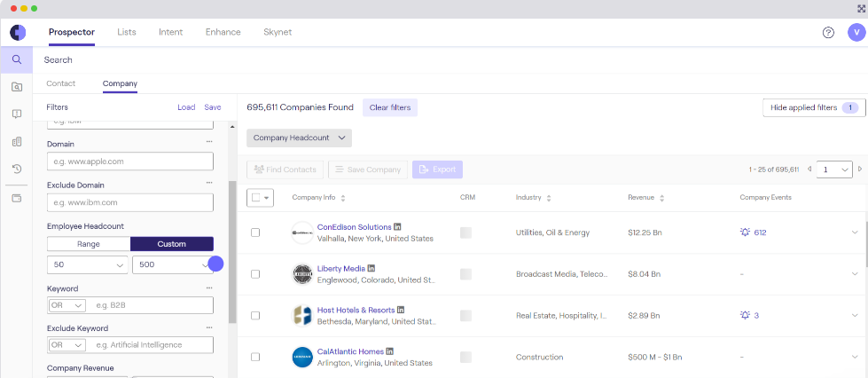
Task: Select the Liberty Media row checkbox
Action: coord(255,274)
